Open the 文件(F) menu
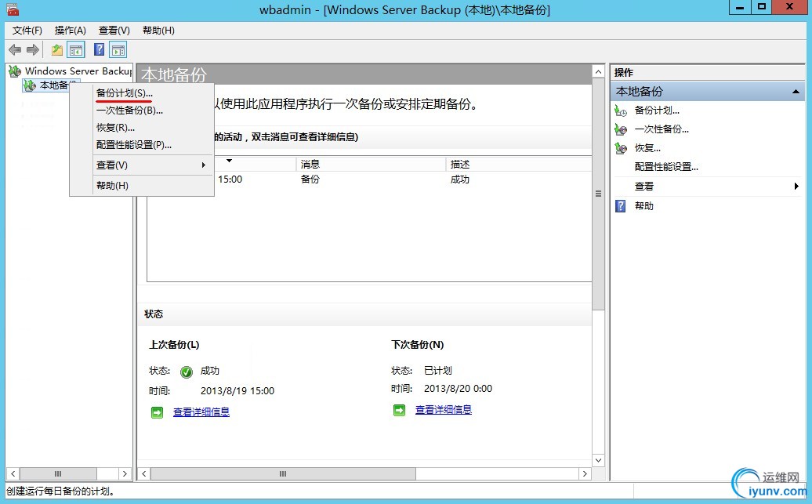Viewport: 812px width, 504px height. (27, 31)
